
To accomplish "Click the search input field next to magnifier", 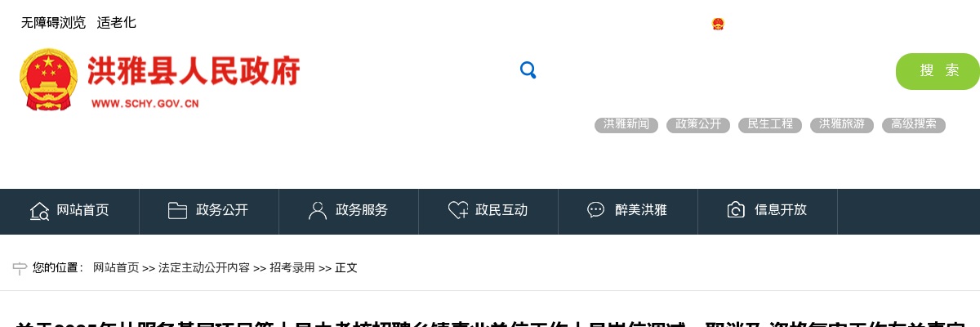I will pos(715,71).
